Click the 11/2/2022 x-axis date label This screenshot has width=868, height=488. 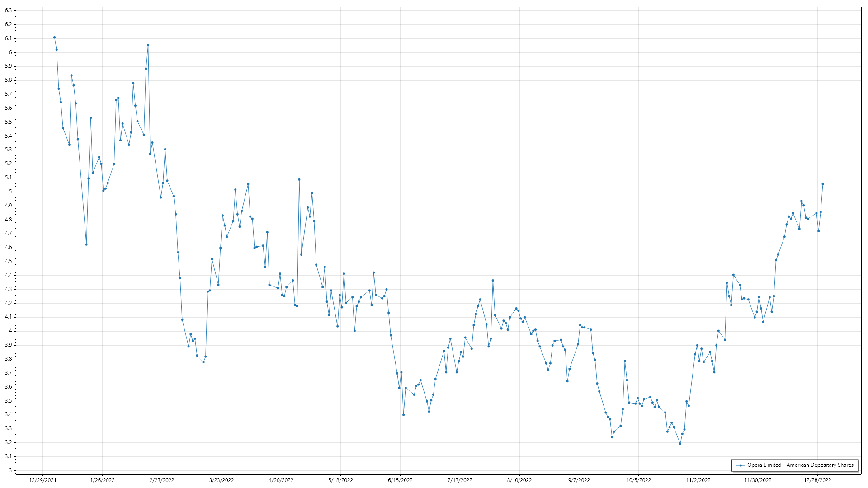click(698, 480)
